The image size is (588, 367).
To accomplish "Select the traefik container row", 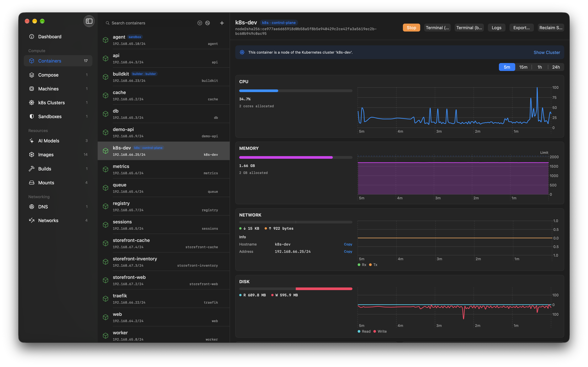I will [x=163, y=299].
